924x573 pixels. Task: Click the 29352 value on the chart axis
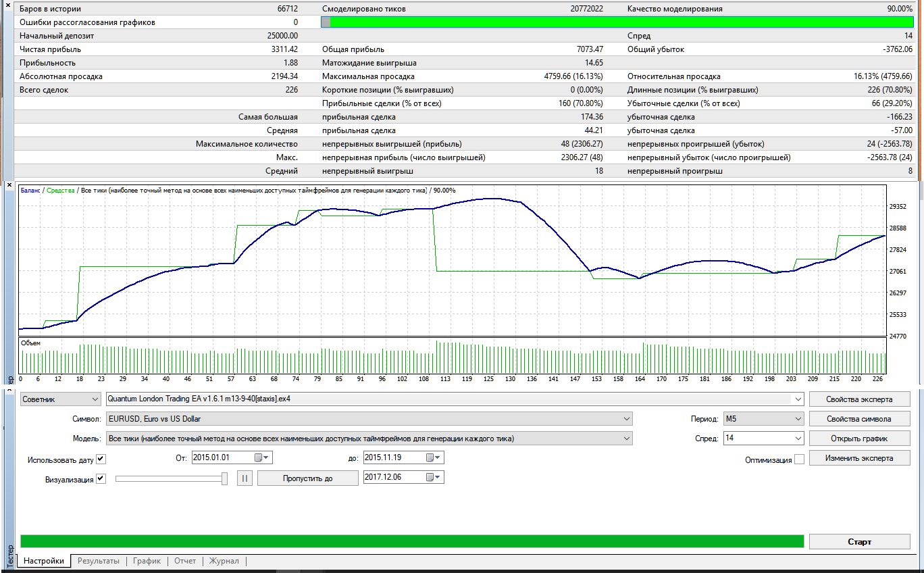899,207
